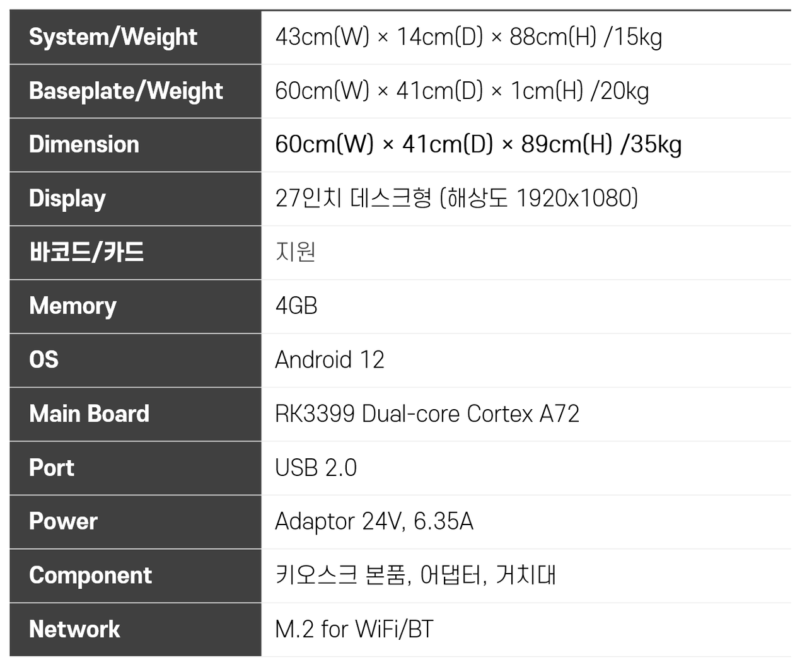Select the 4GB memory value

point(296,306)
